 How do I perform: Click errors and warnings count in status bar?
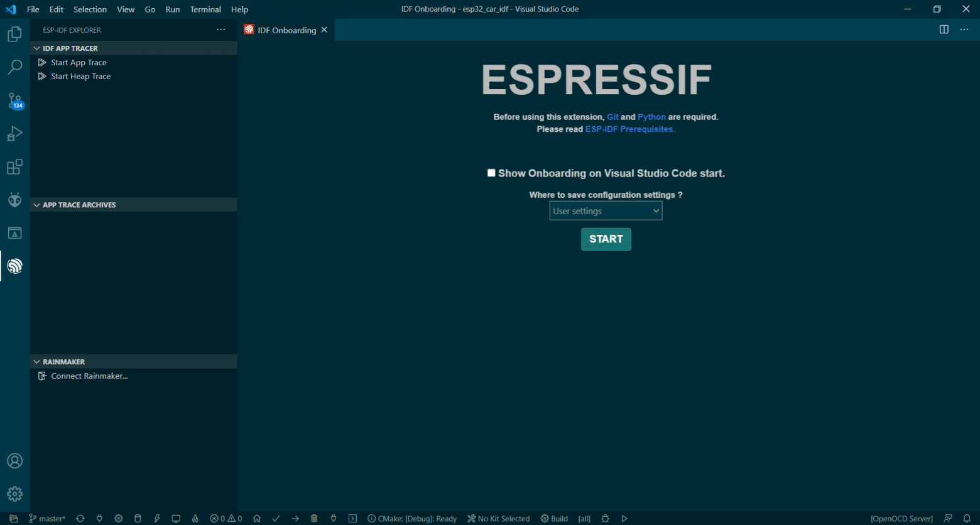[226, 519]
